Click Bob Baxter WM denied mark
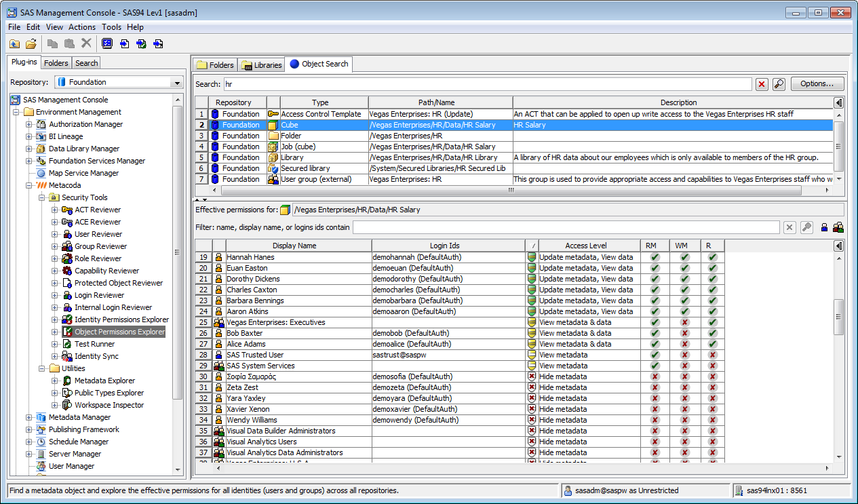Viewport: 858px width, 504px height. click(684, 333)
